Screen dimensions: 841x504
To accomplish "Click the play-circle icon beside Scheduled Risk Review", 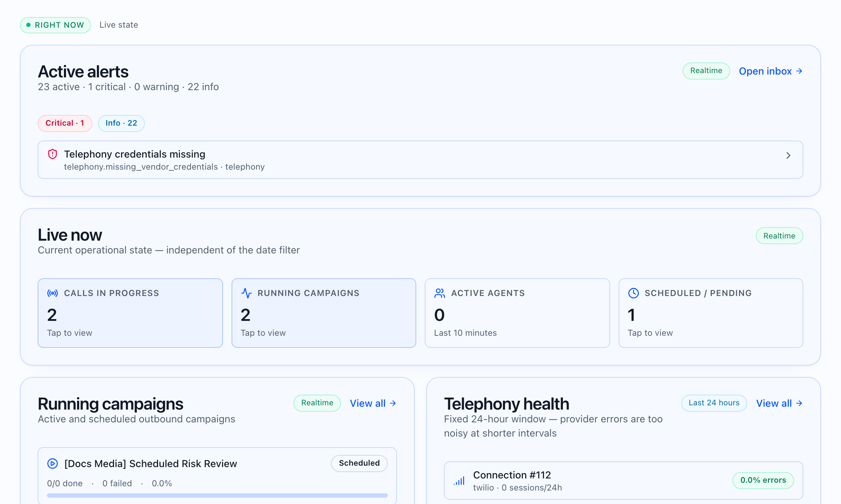I will pos(53,464).
